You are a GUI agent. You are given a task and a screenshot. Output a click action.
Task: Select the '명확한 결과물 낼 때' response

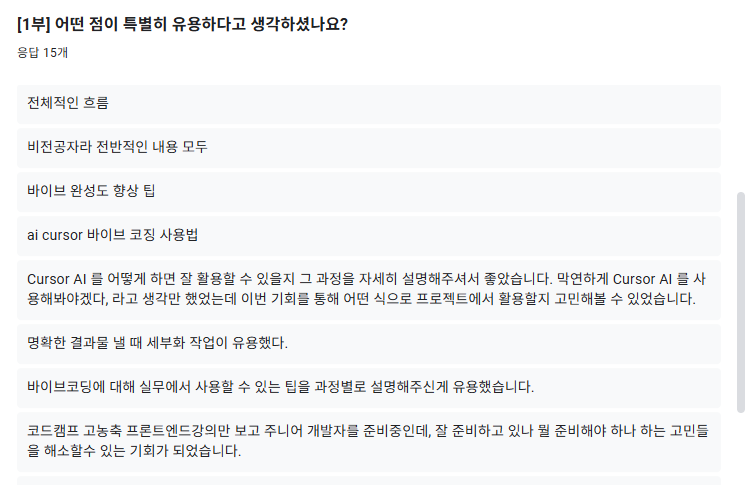pos(369,344)
